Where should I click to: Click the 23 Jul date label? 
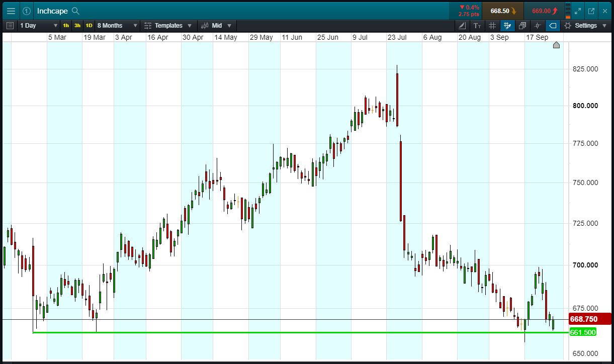point(397,37)
